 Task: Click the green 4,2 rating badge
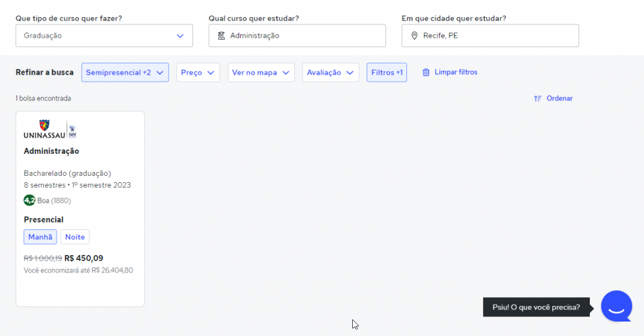30,200
